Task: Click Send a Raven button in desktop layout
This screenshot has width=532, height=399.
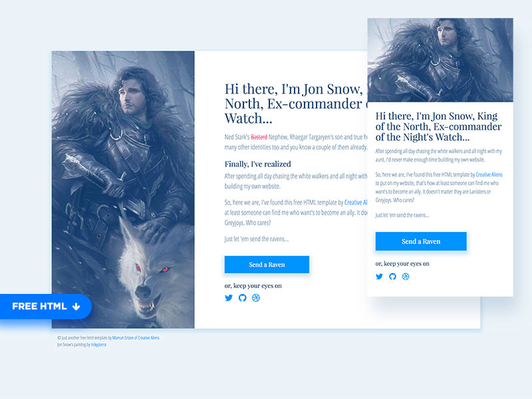Action: pos(267,265)
